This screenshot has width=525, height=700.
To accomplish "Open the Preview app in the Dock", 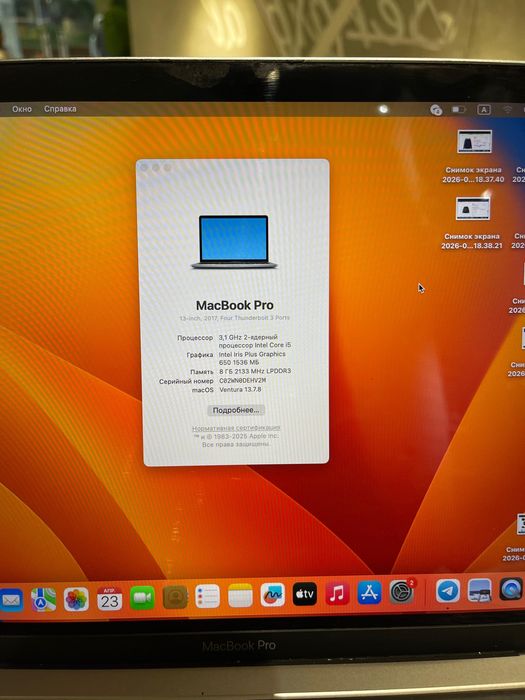I will pos(479,590).
